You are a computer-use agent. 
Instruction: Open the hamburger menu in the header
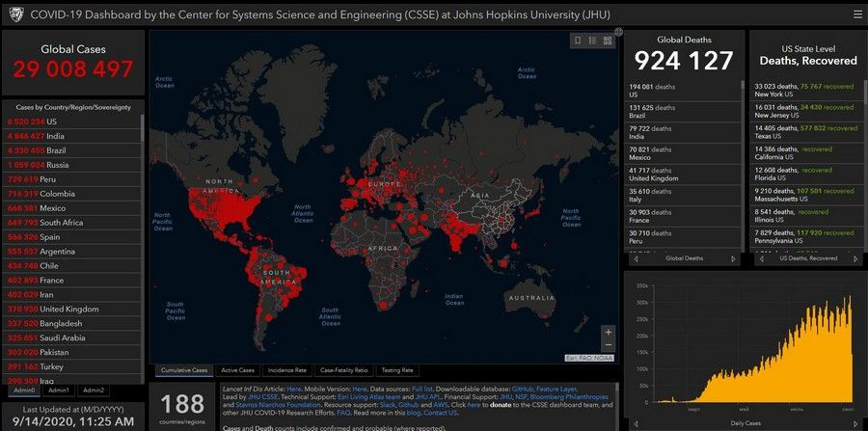coord(856,13)
